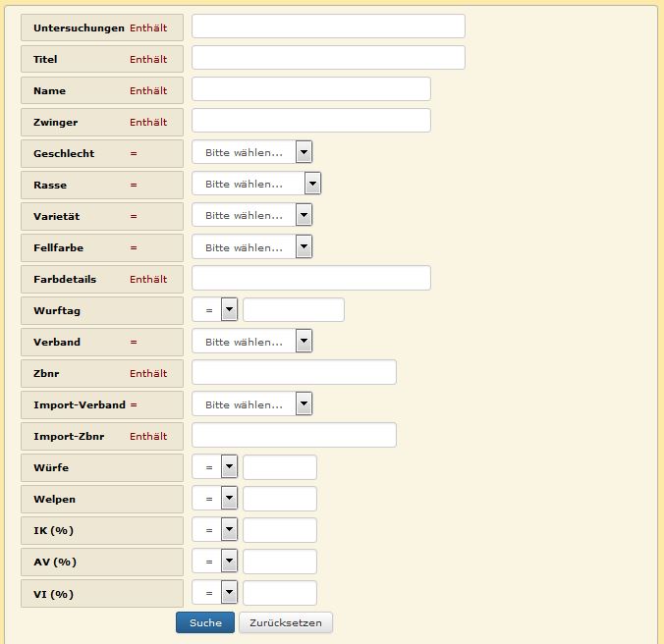Open the IK (%) operator dropdown
This screenshot has width=664, height=644.
[215, 530]
